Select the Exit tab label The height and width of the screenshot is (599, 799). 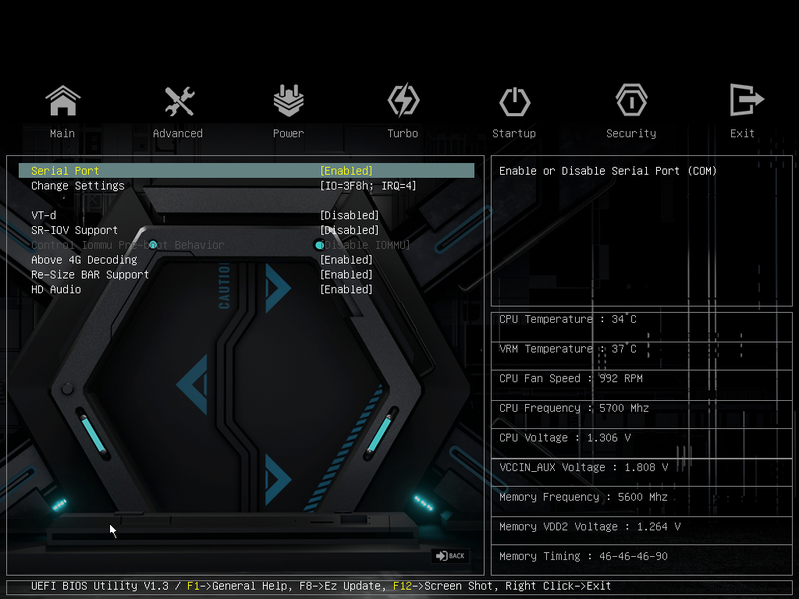click(742, 133)
